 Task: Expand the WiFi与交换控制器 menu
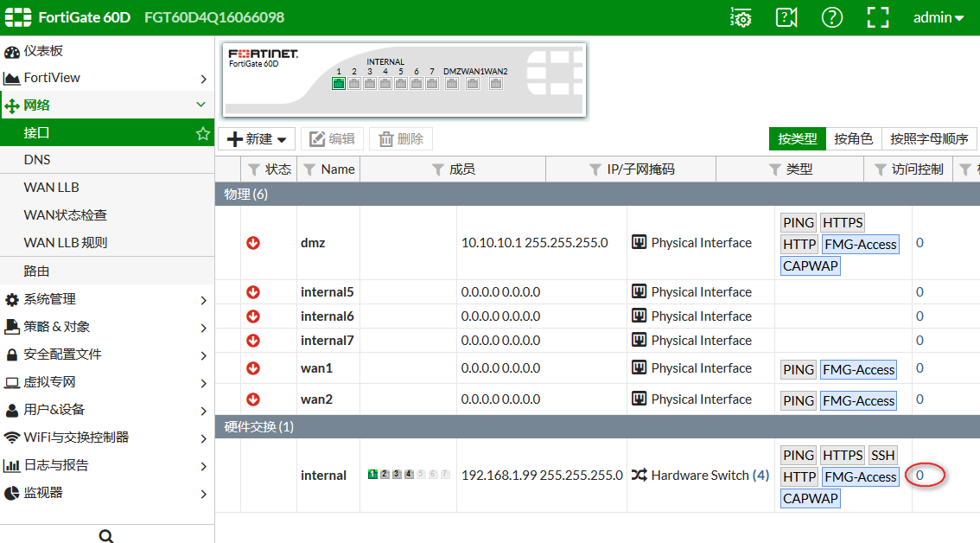(107, 438)
